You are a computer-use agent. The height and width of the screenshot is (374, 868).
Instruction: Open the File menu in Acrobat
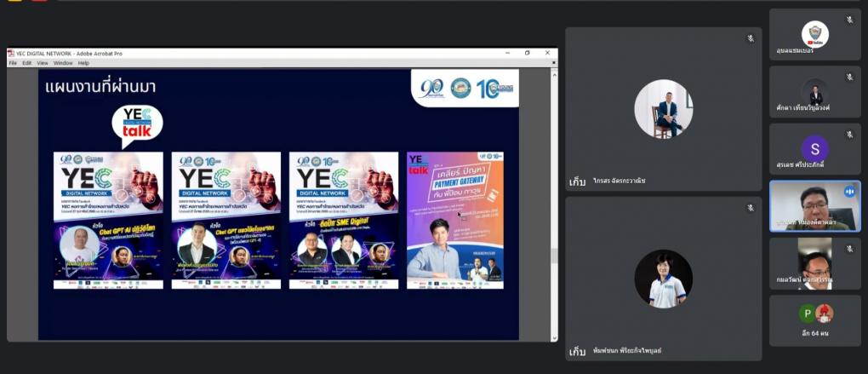[x=13, y=63]
